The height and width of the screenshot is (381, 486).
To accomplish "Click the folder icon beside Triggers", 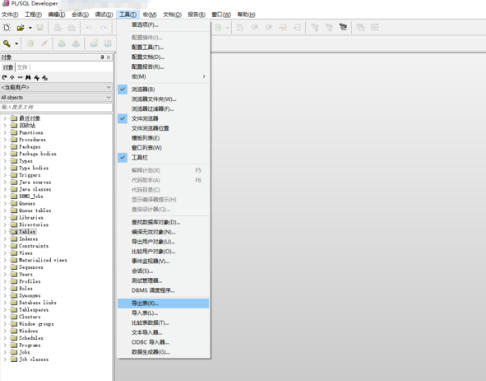I will pos(14,175).
